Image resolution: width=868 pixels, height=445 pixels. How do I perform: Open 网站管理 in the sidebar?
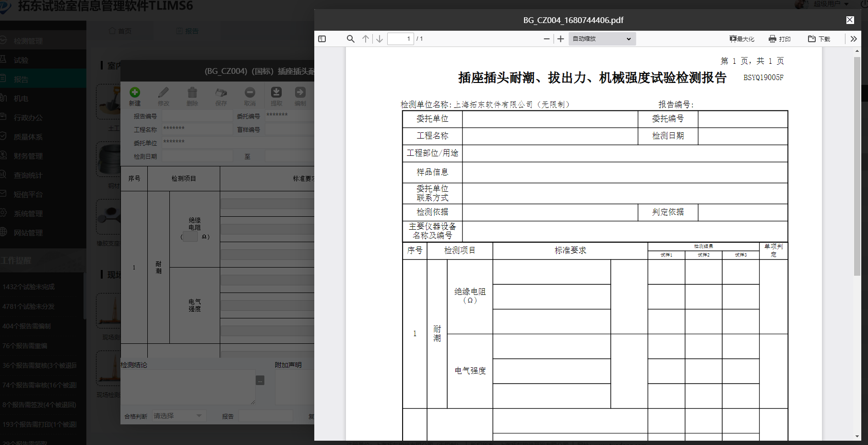(43, 233)
